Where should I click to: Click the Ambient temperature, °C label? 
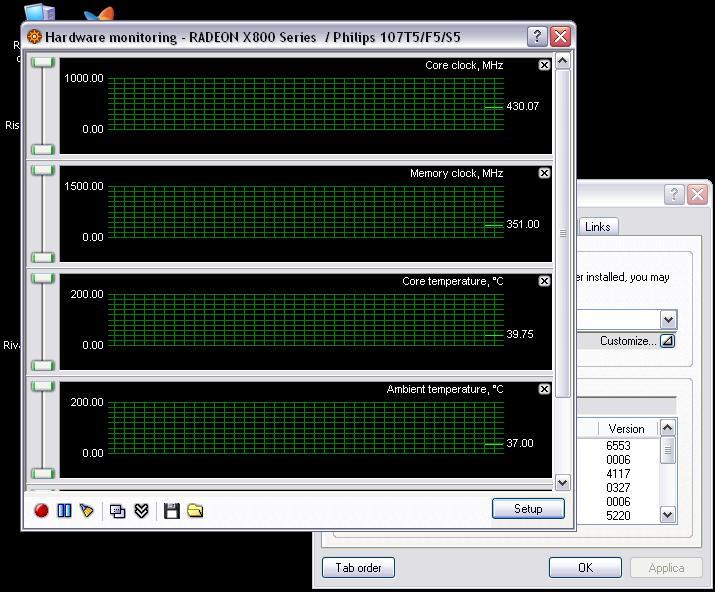coord(445,389)
